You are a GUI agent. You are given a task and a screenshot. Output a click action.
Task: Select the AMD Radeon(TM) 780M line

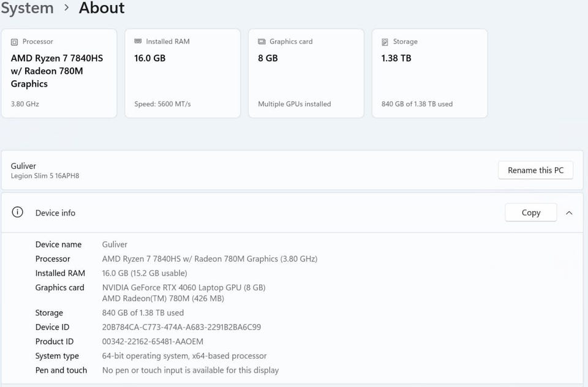point(163,298)
